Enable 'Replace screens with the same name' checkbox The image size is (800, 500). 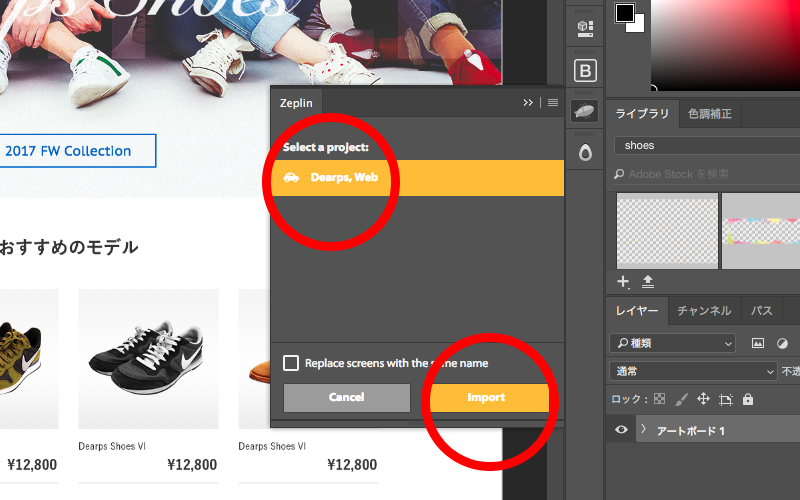coord(291,363)
